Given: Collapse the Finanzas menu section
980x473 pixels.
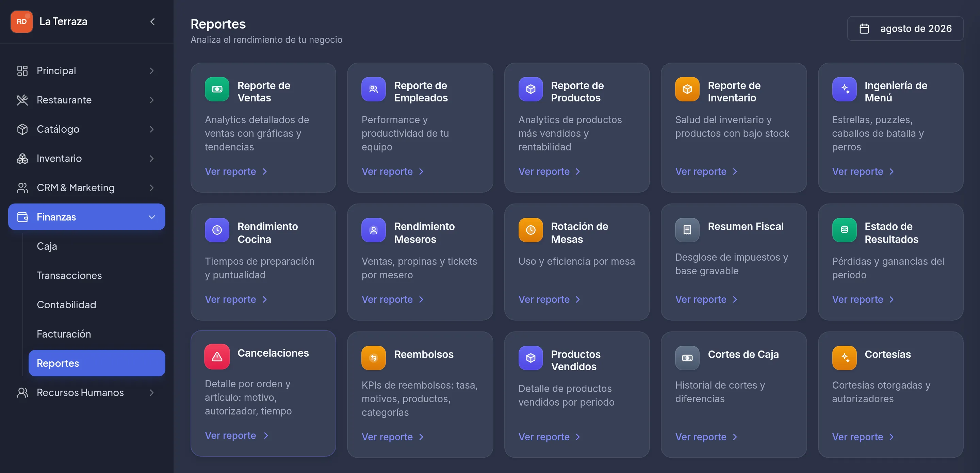Looking at the screenshot, I should tap(86, 217).
